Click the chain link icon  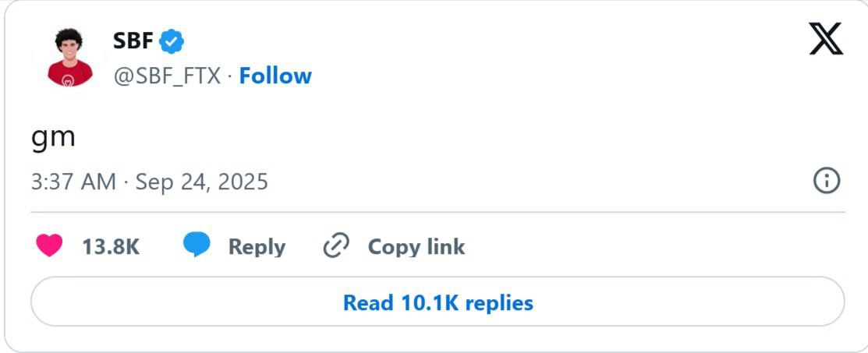(336, 245)
